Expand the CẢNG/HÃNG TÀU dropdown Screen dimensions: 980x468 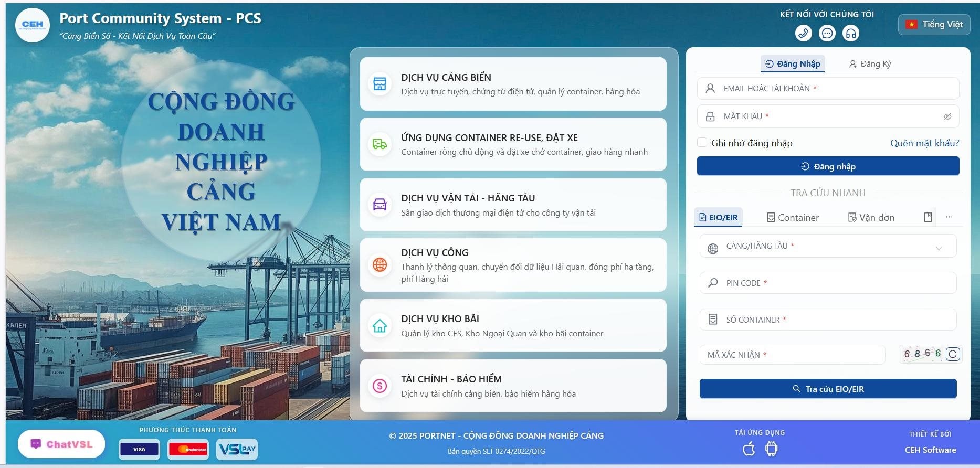tap(939, 248)
